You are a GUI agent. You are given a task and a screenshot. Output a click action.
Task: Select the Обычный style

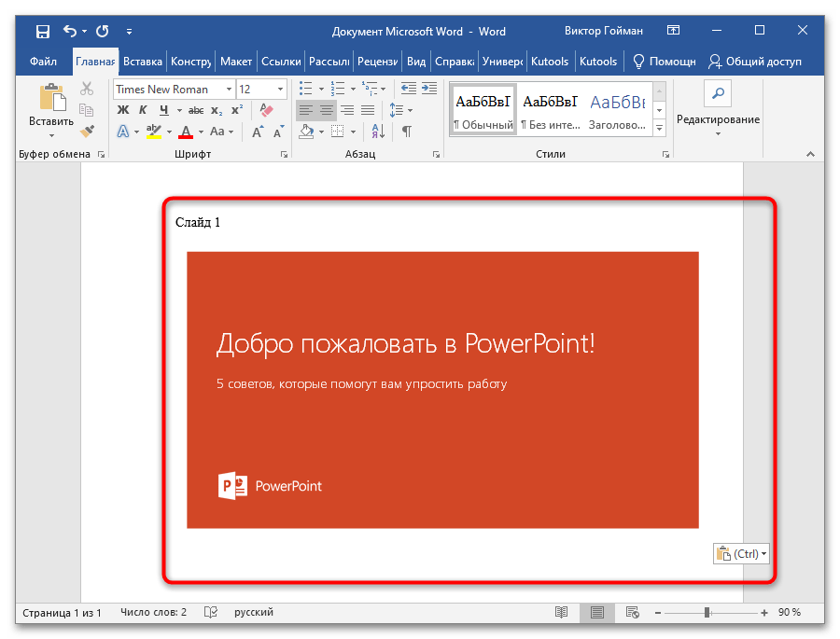point(483,111)
